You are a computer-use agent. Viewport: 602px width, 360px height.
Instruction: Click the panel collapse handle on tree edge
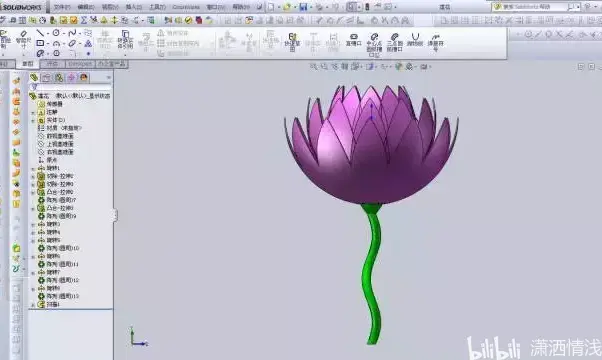click(x=115, y=216)
